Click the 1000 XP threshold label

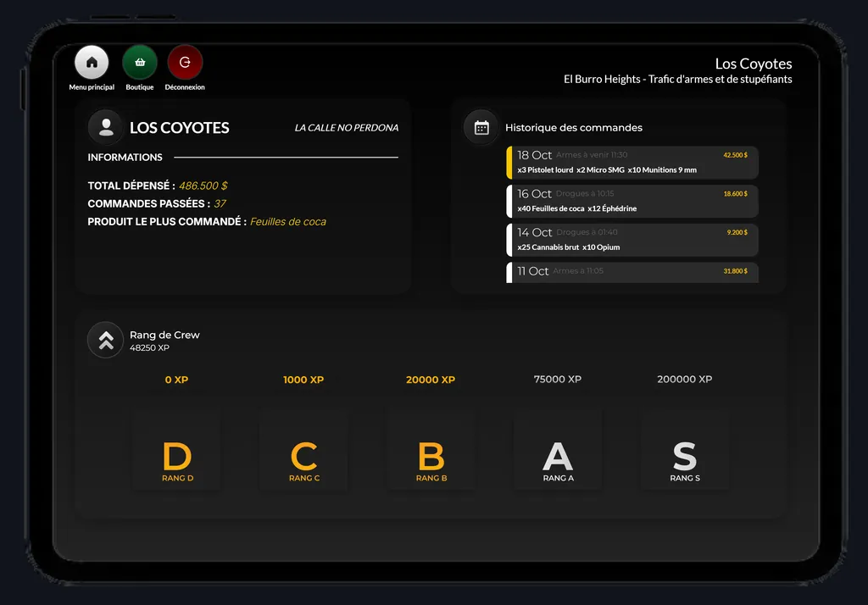303,380
